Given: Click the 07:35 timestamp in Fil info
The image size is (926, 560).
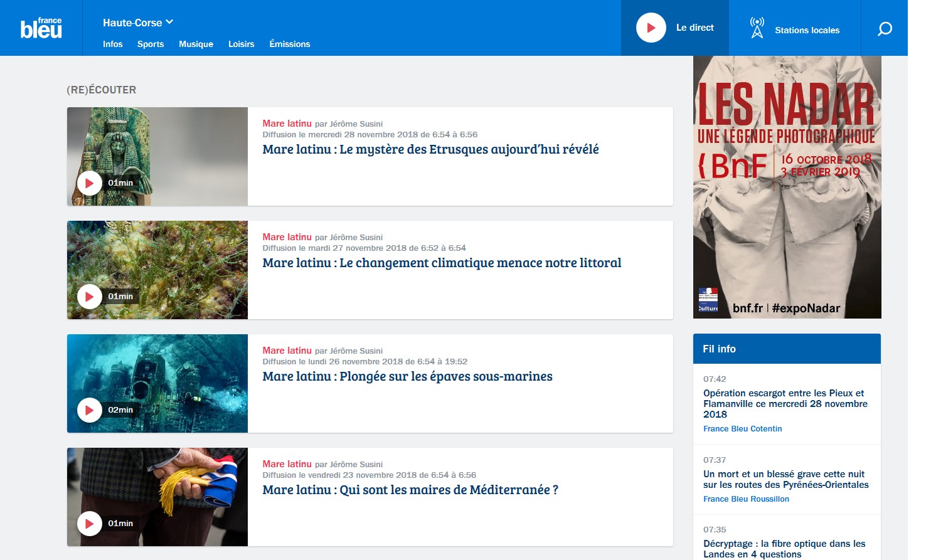Looking at the screenshot, I should (x=715, y=529).
